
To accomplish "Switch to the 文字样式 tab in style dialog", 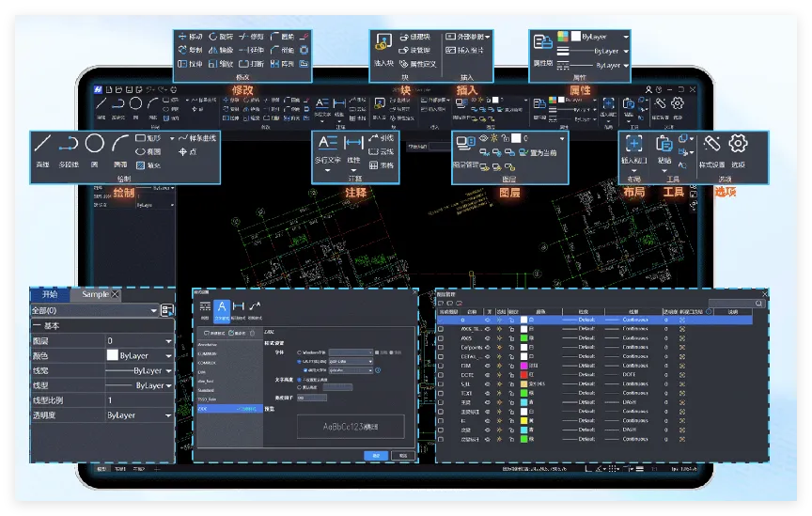I will 222,308.
